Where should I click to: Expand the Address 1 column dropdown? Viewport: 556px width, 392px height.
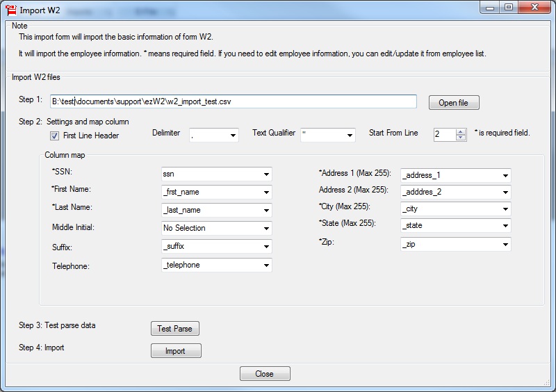click(505, 175)
